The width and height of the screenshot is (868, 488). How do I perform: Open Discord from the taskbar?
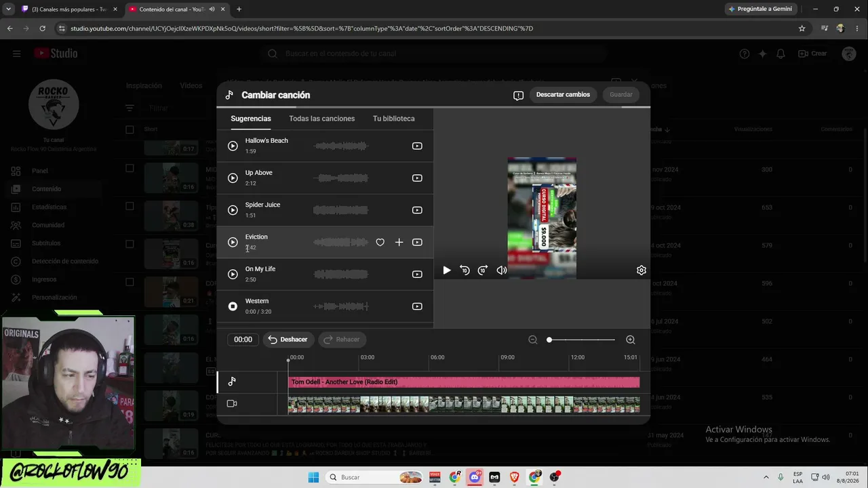click(475, 477)
